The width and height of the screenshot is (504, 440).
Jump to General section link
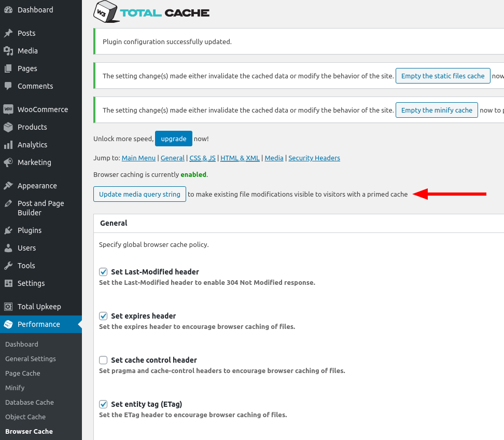pos(173,158)
